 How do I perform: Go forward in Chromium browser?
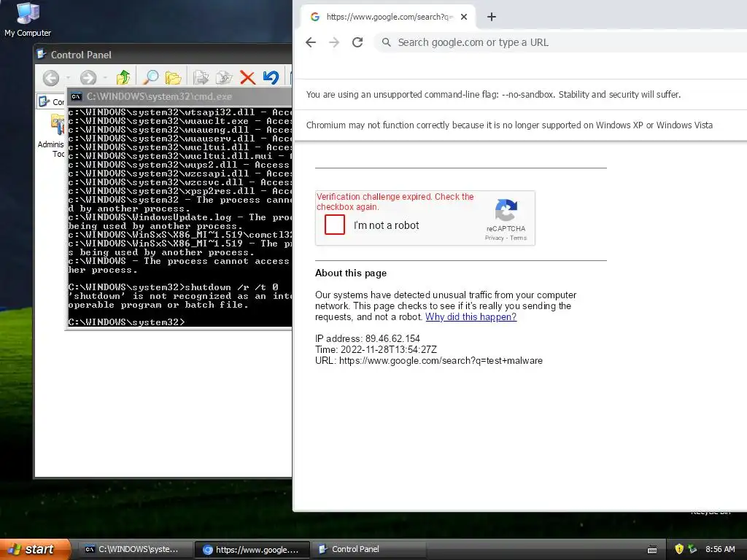point(334,42)
